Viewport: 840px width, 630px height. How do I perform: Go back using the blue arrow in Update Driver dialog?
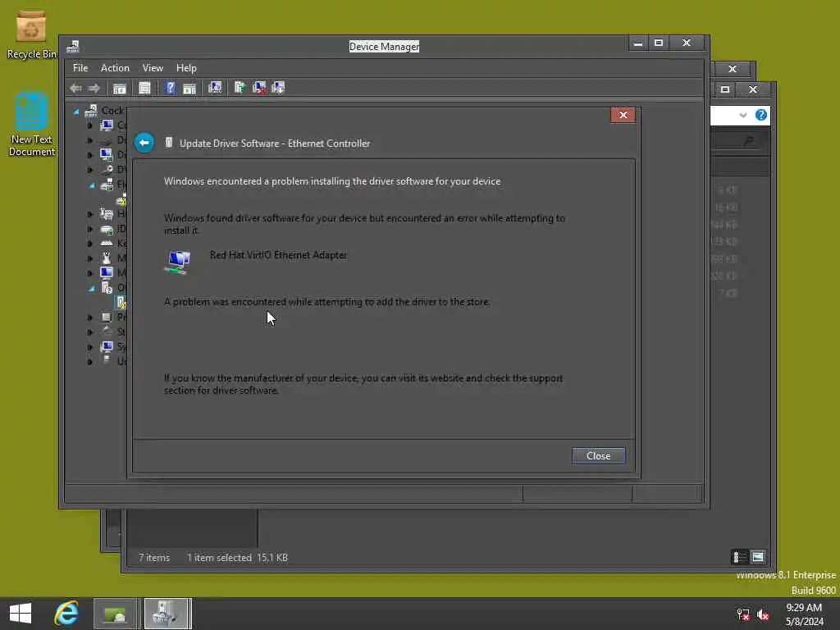(x=144, y=143)
